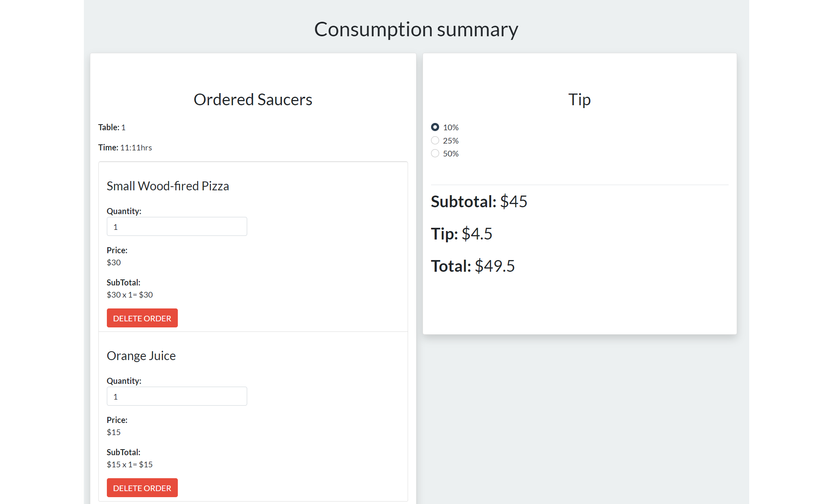
Task: Click the Consumption summary heading
Action: tap(416, 29)
